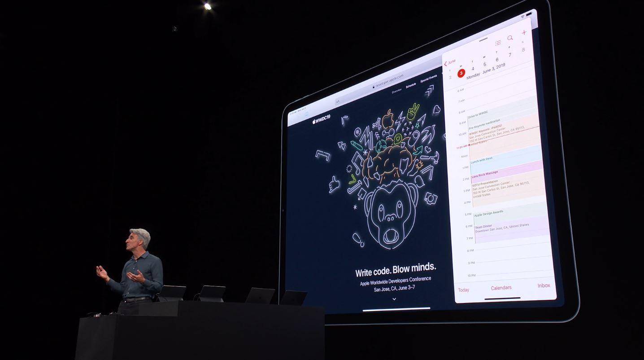
Task: Select day 8 in the Calendar week strip
Action: coord(523,50)
